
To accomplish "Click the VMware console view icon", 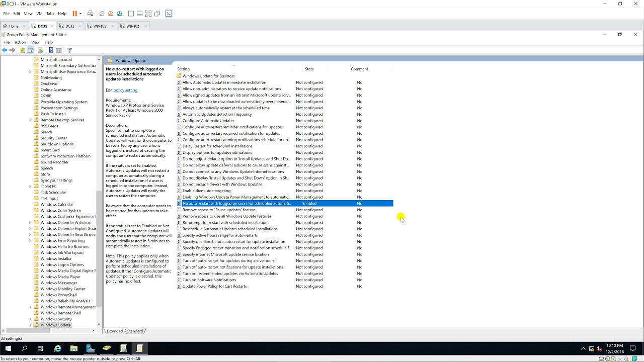I will pos(169,14).
